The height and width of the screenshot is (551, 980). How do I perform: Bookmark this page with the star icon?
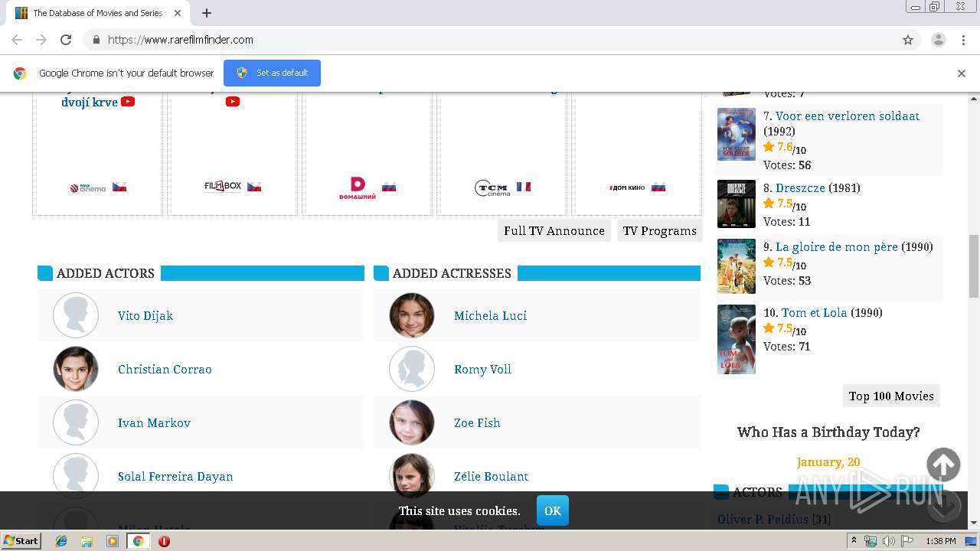point(908,40)
